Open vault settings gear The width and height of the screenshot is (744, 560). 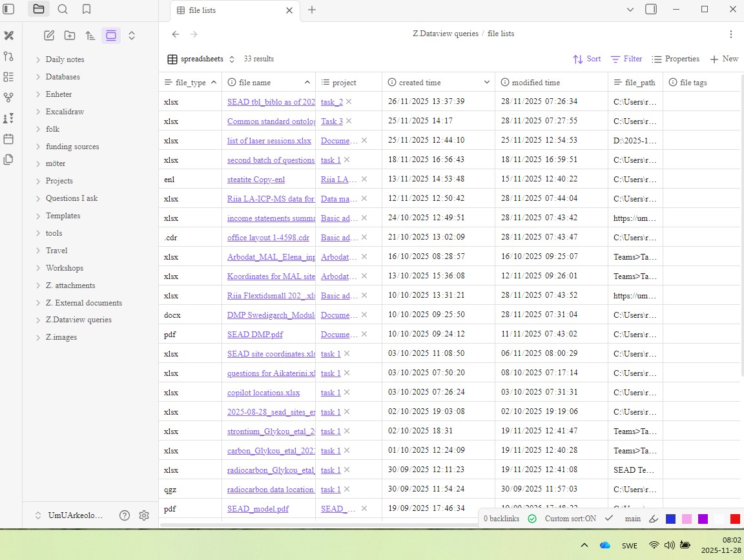(144, 515)
